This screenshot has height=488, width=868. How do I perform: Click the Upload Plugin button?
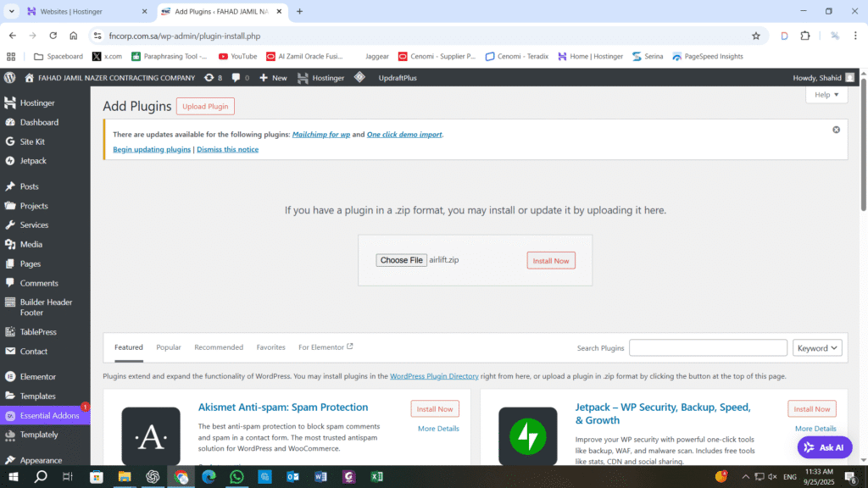click(205, 106)
